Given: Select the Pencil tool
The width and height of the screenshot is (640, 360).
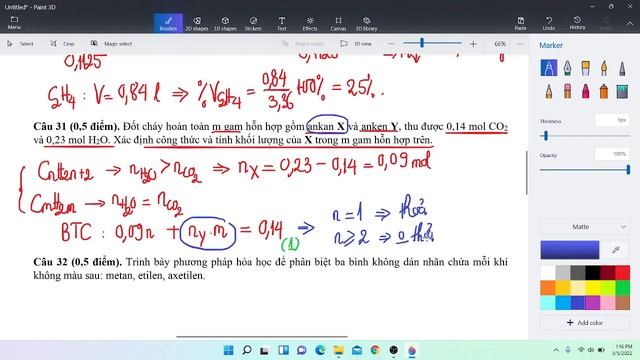Looking at the screenshot, I should tap(549, 91).
